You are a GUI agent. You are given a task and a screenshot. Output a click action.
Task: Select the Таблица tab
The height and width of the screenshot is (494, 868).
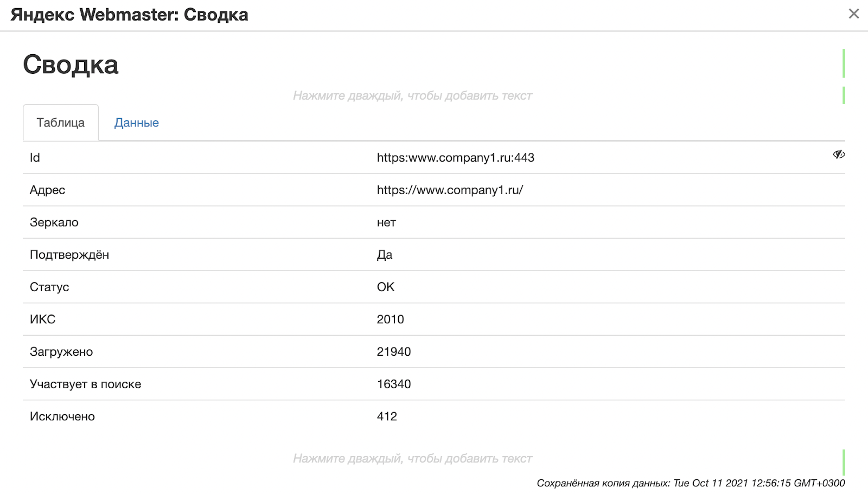61,123
